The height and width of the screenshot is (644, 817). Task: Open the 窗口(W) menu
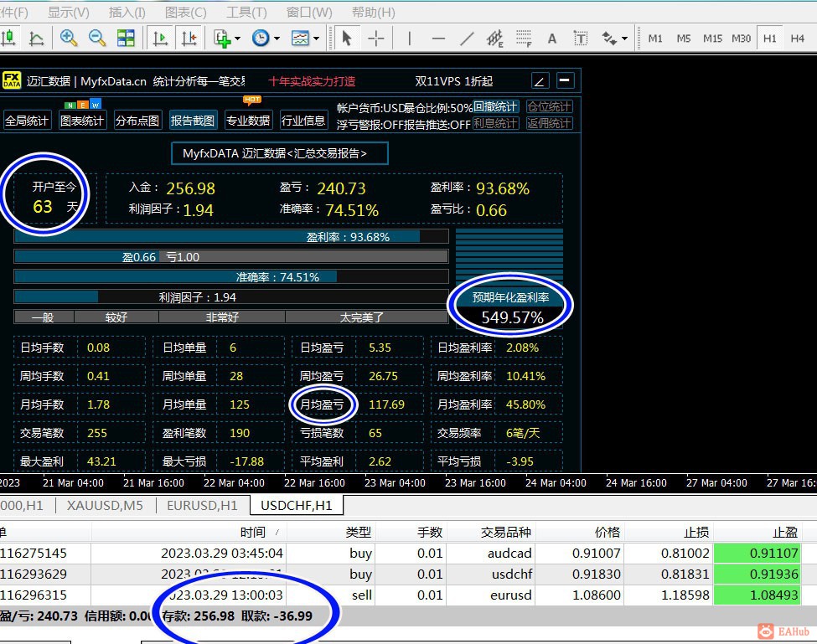[x=309, y=12]
